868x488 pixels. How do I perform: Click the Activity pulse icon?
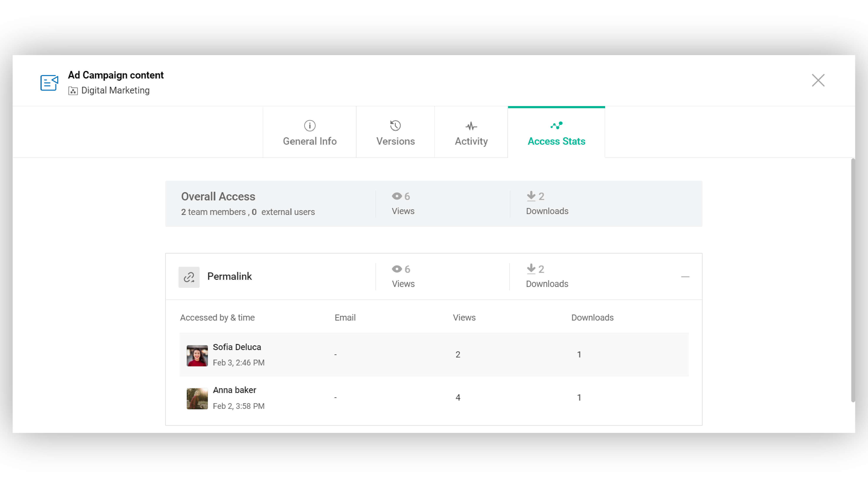(471, 126)
